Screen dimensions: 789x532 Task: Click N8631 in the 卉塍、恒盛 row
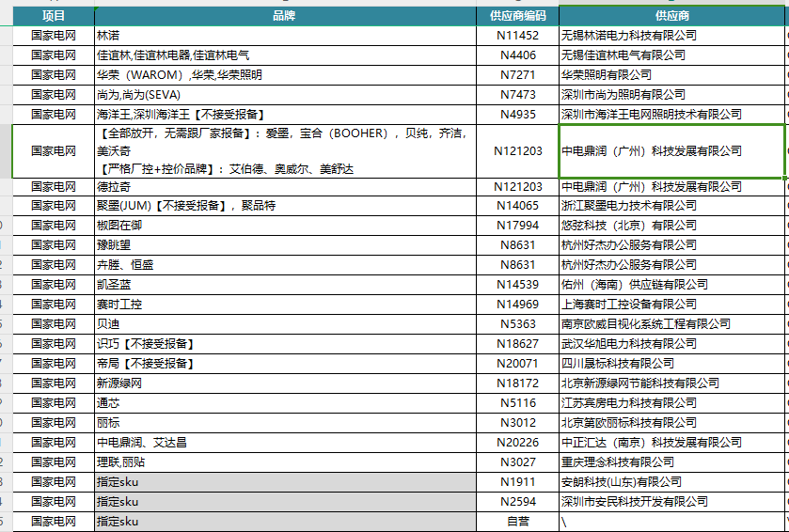(518, 264)
